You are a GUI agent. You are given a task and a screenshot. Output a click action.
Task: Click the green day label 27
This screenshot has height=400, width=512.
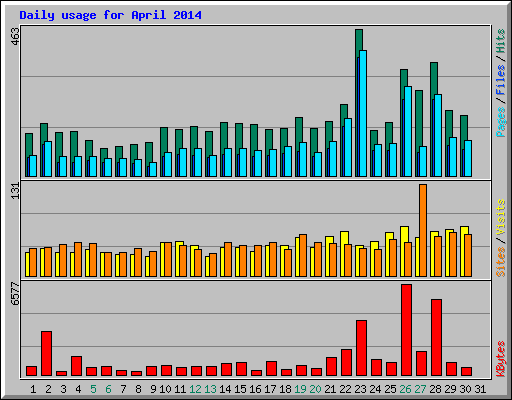420,389
